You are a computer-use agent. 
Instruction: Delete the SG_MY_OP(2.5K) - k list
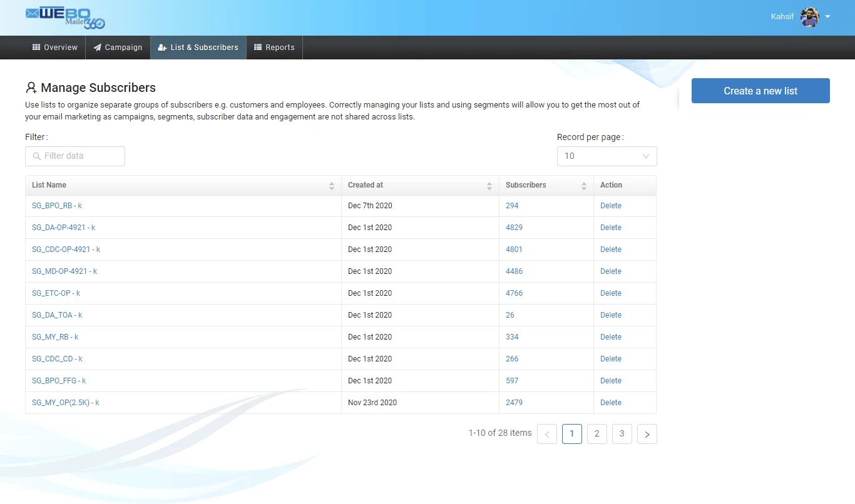[610, 403]
